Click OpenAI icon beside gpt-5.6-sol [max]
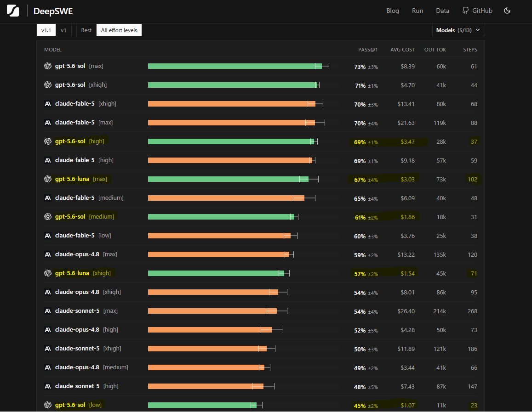532x412 pixels. pyautogui.click(x=48, y=66)
